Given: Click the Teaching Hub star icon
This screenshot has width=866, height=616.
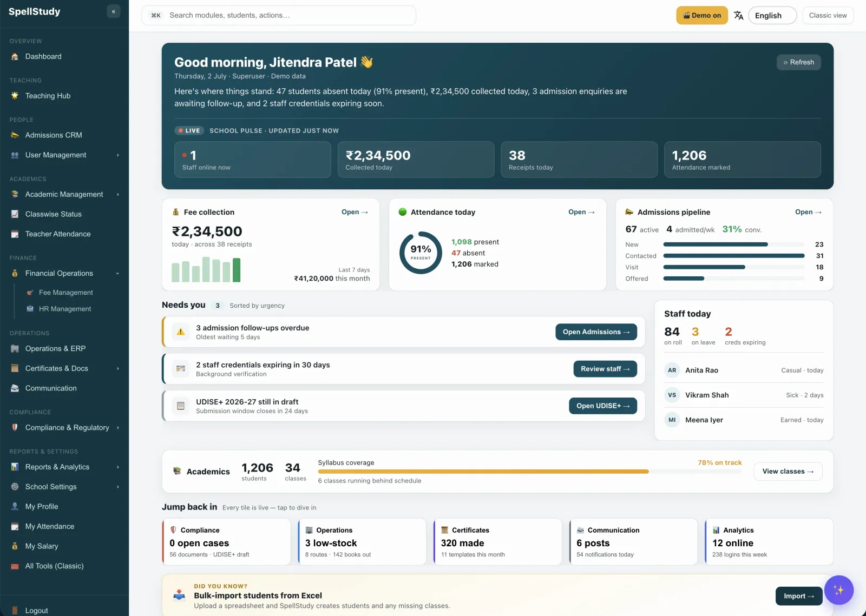Looking at the screenshot, I should (x=15, y=96).
